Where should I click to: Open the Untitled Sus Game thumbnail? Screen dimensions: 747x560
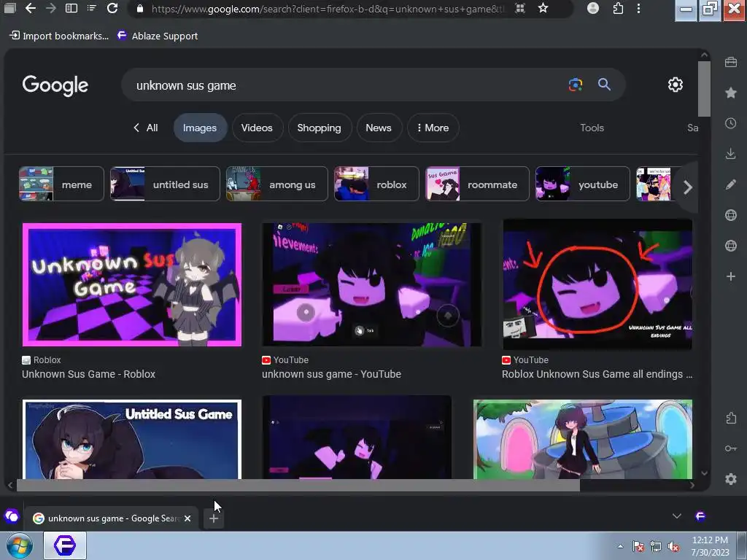pyautogui.click(x=132, y=439)
